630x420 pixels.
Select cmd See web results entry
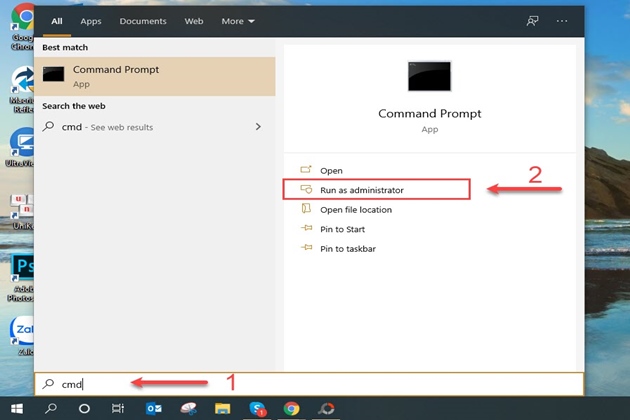[155, 127]
